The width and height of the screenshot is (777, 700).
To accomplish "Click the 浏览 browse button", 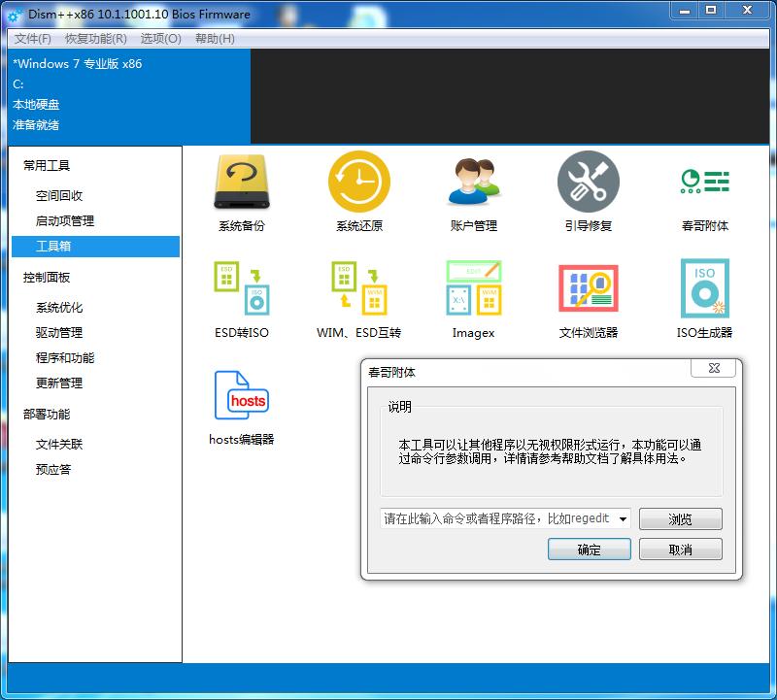I will point(680,518).
